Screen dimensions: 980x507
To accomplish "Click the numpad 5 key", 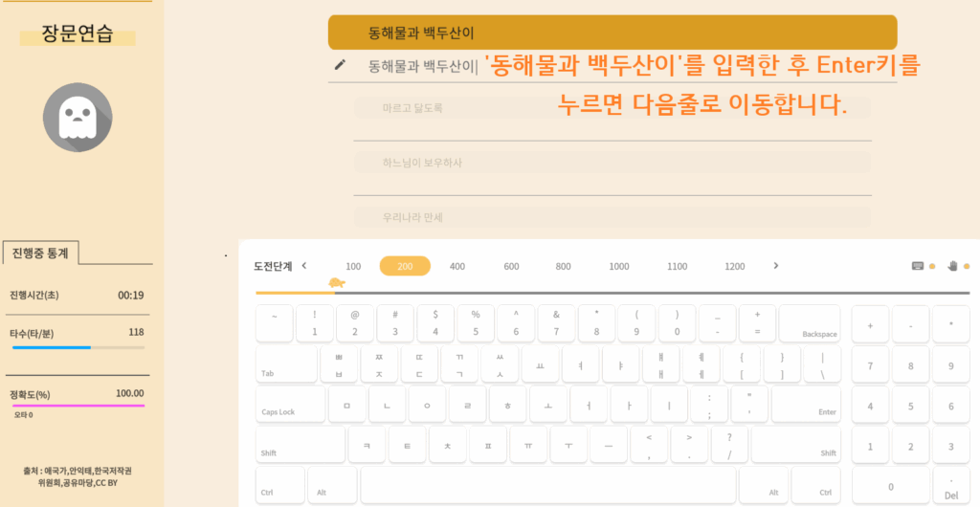I will 911,406.
